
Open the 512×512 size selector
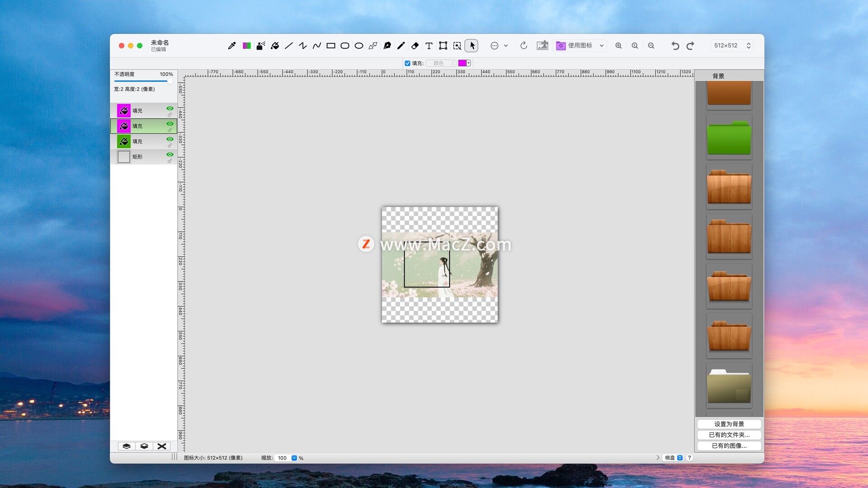point(732,46)
